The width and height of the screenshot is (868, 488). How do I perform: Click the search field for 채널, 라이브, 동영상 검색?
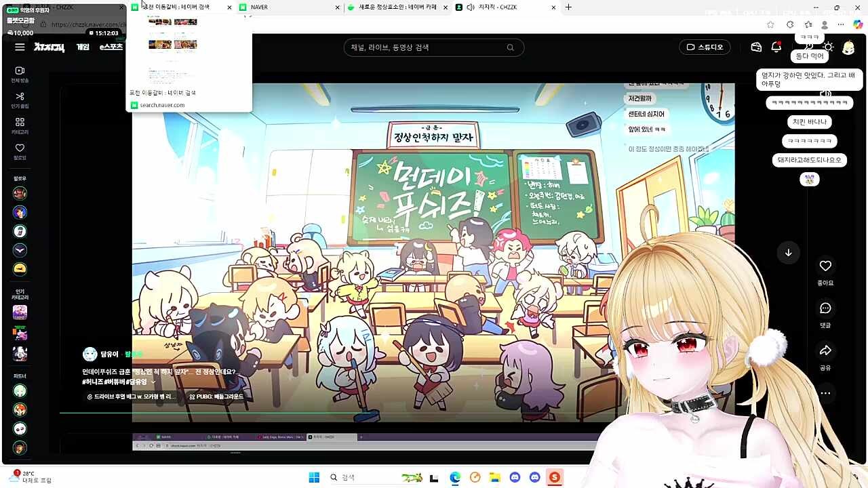pos(426,47)
